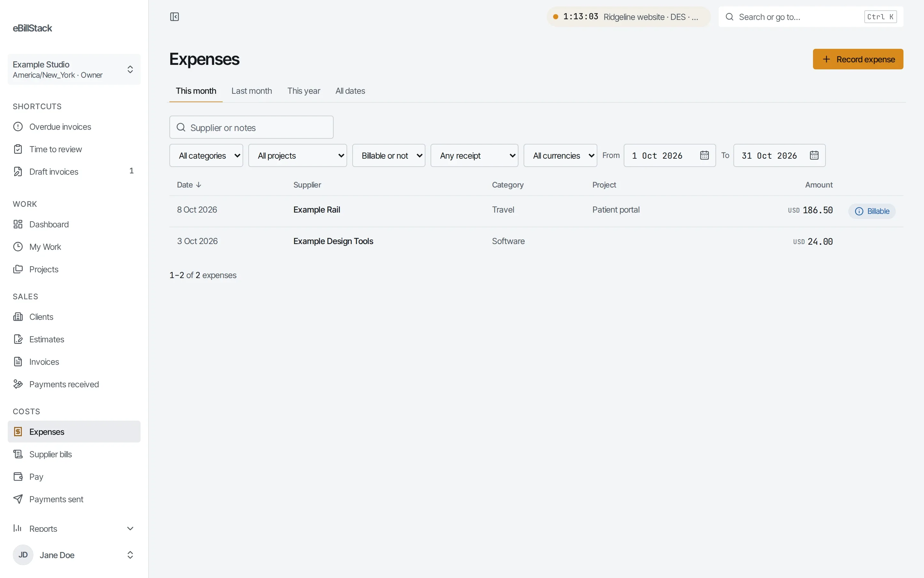Open the Jane Doe account menu
This screenshot has height=578, width=924.
pos(74,555)
